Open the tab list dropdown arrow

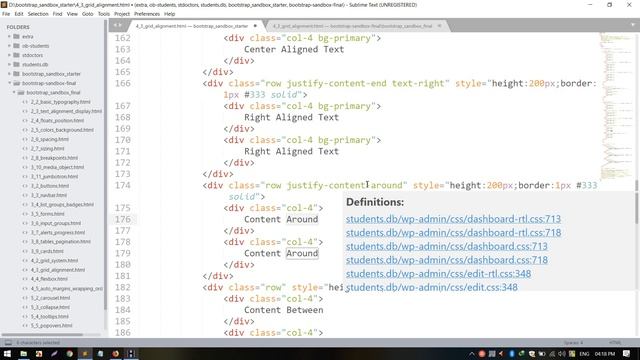pos(632,25)
